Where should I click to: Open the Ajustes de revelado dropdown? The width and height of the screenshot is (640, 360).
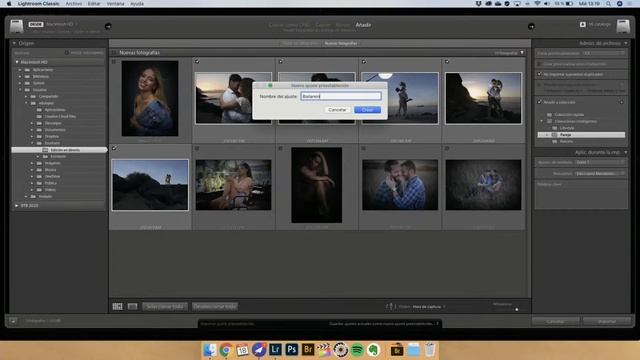tap(600, 162)
